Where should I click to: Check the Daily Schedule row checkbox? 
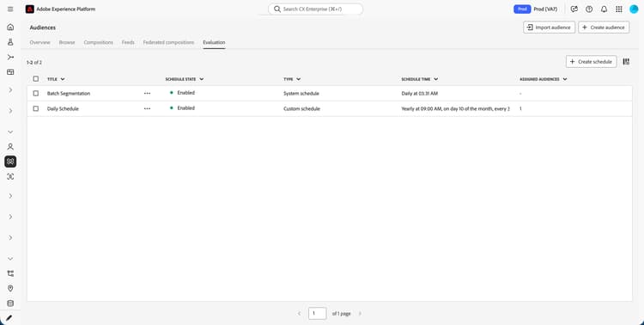point(36,108)
